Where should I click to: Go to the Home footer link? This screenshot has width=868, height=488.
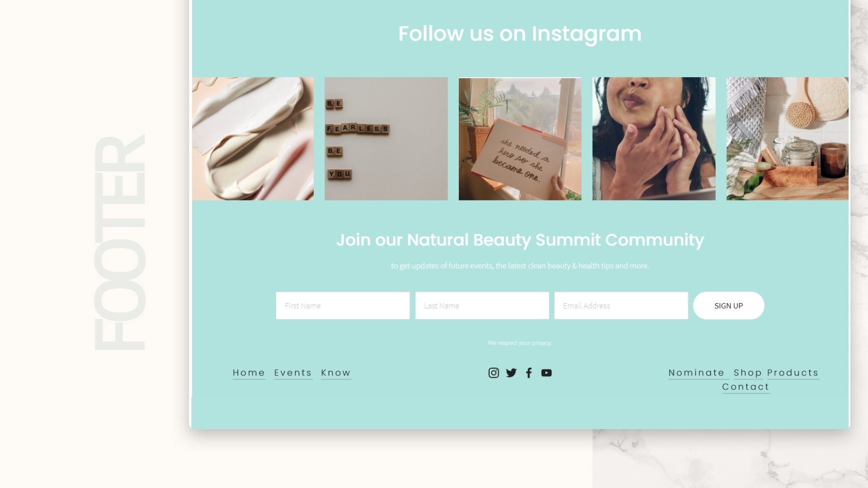[249, 373]
